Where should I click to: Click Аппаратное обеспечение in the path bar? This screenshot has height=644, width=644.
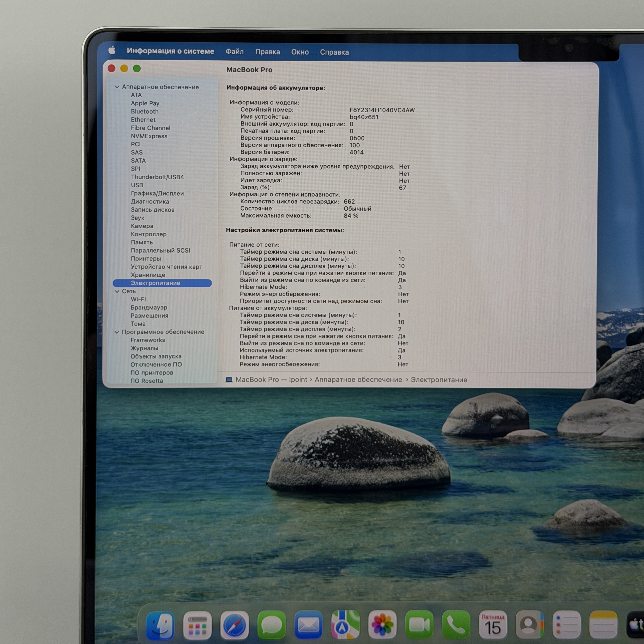coord(358,380)
